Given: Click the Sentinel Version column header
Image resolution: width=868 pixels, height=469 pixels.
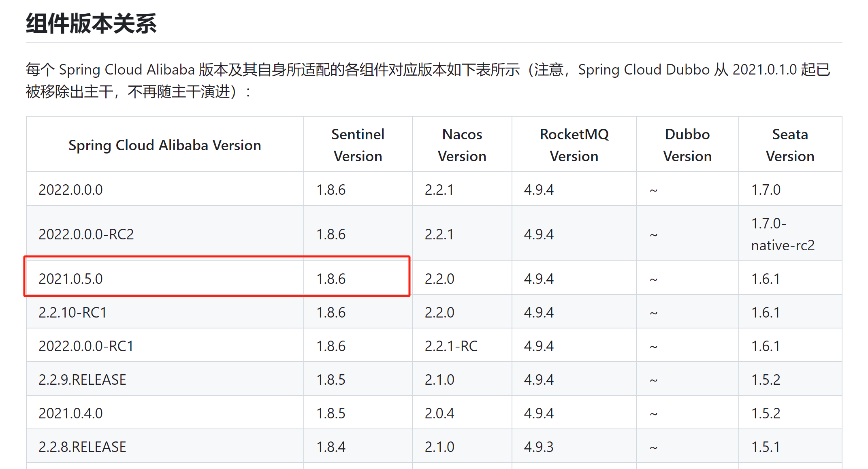Looking at the screenshot, I should point(358,145).
